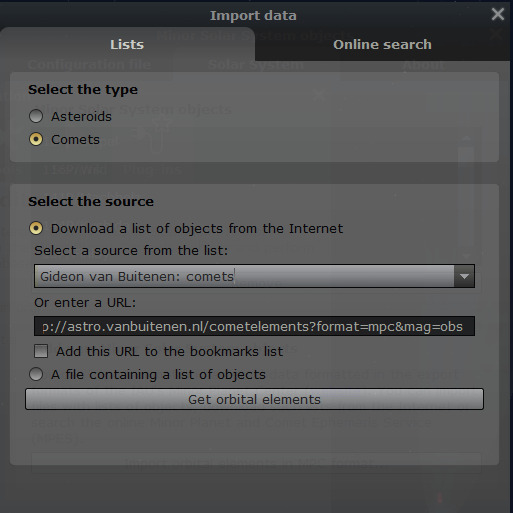Screen dimensions: 513x513
Task: Expand the source list dropdown arrow
Action: tap(464, 276)
